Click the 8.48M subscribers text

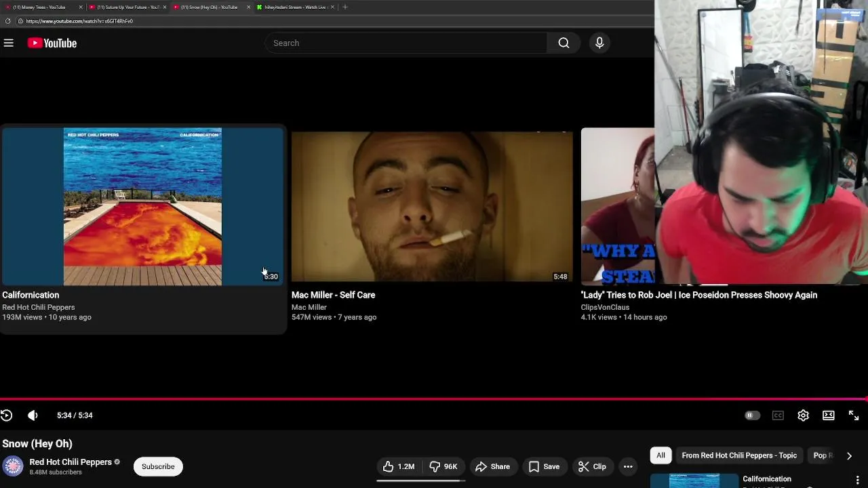click(56, 472)
